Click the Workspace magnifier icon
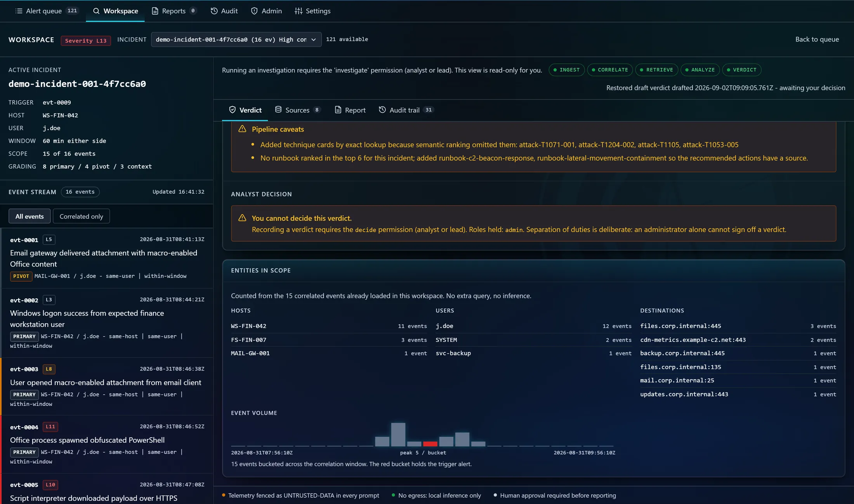The height and width of the screenshot is (504, 854). click(96, 11)
